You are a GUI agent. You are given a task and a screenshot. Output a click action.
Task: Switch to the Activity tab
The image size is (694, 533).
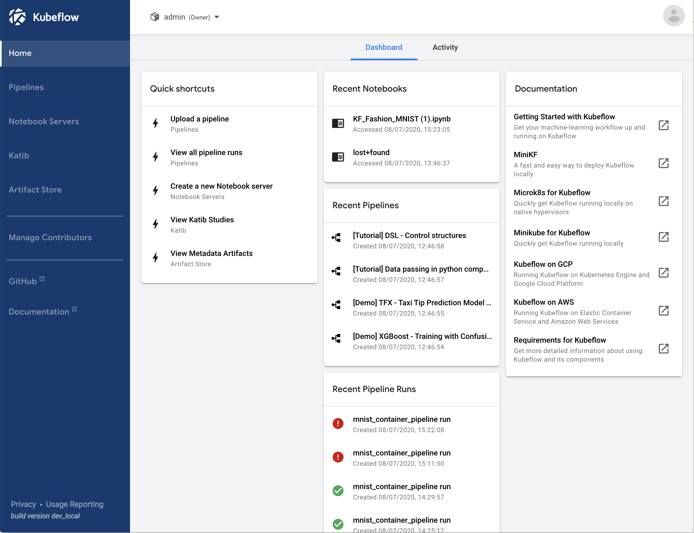point(445,47)
